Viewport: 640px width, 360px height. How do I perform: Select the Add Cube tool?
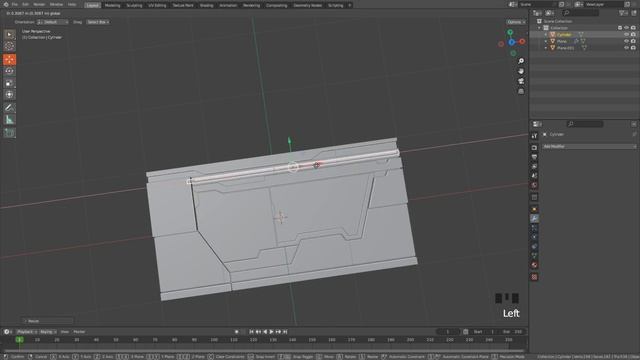point(9,133)
